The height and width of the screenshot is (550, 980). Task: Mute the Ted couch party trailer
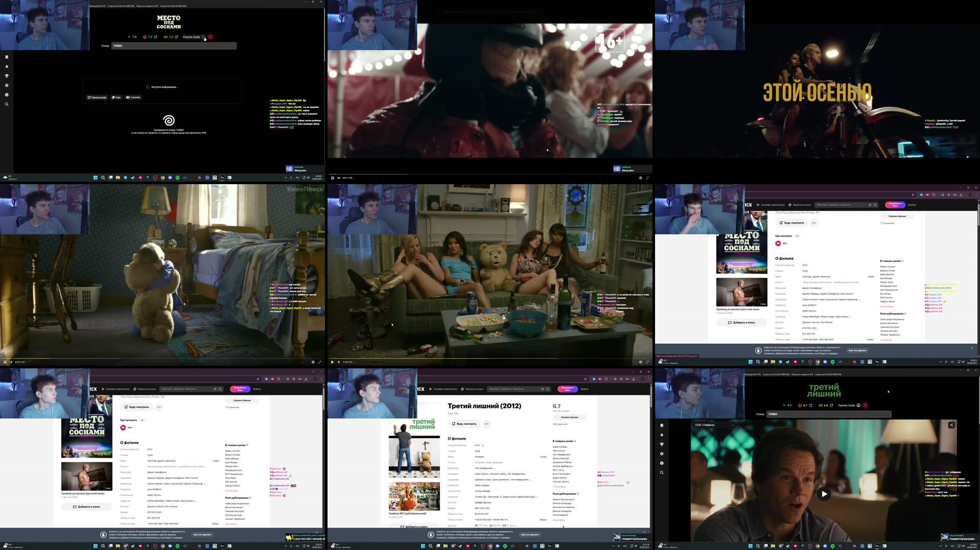click(339, 362)
